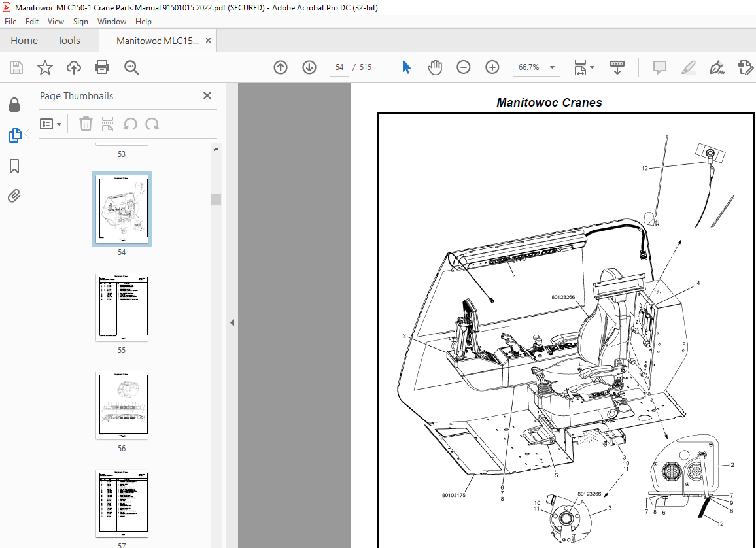Open the File menu
756x548 pixels.
coord(10,21)
